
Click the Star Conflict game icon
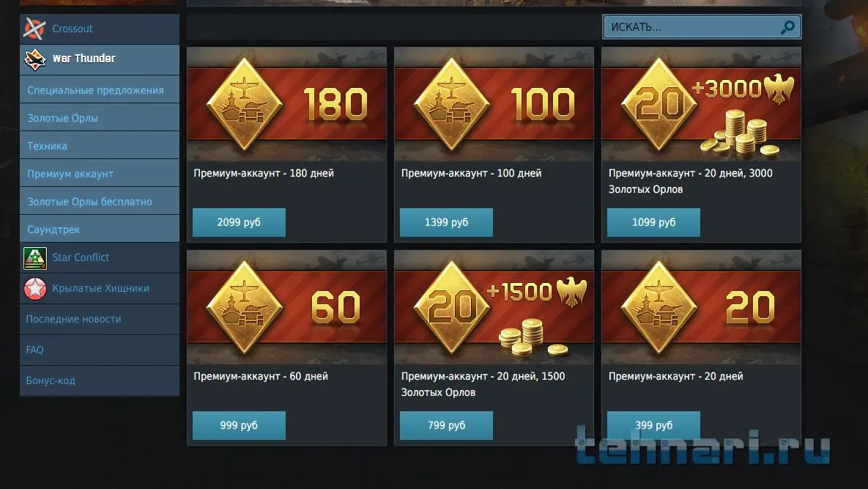point(35,258)
